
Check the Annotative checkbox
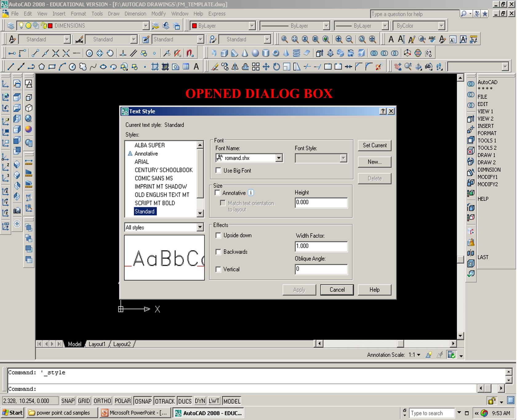point(217,193)
